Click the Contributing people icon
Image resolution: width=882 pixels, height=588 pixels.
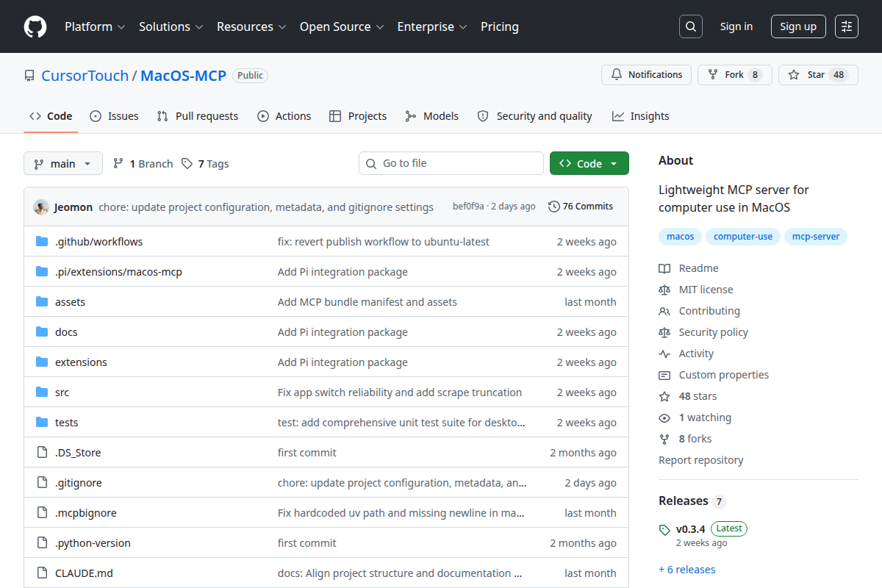point(664,312)
